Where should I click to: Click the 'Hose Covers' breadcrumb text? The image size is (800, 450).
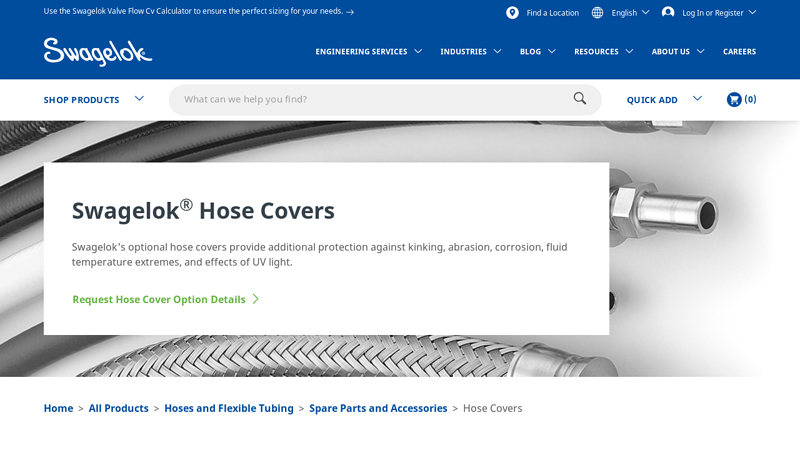pos(492,408)
